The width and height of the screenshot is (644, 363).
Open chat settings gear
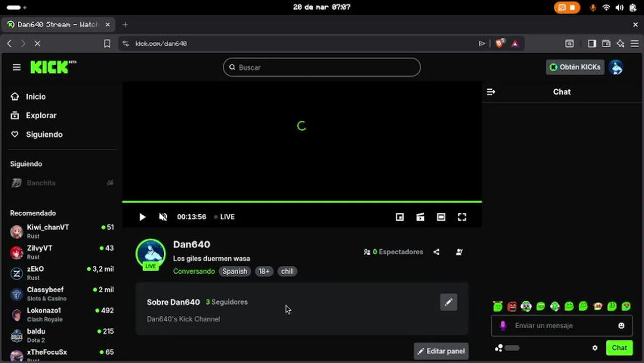coord(595,348)
